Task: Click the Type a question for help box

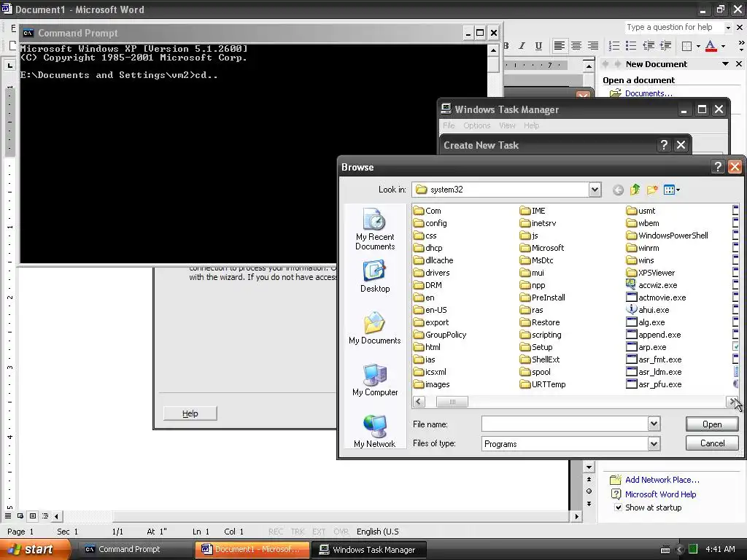Action: click(673, 27)
